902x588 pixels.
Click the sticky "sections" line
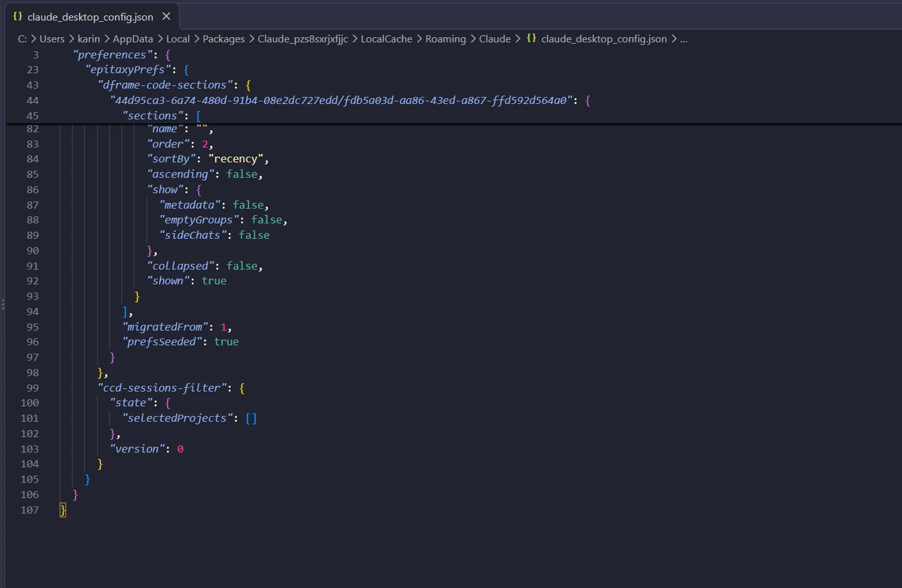point(153,116)
